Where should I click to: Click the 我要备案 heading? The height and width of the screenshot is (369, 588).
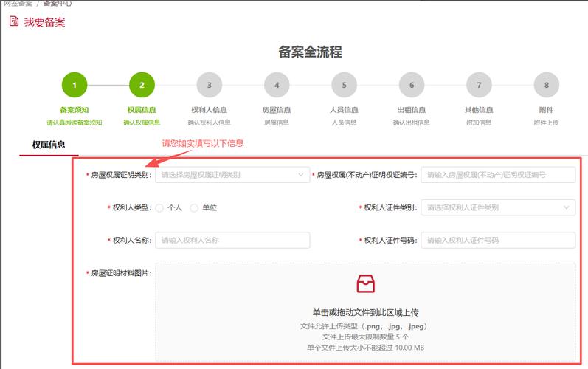pos(44,22)
